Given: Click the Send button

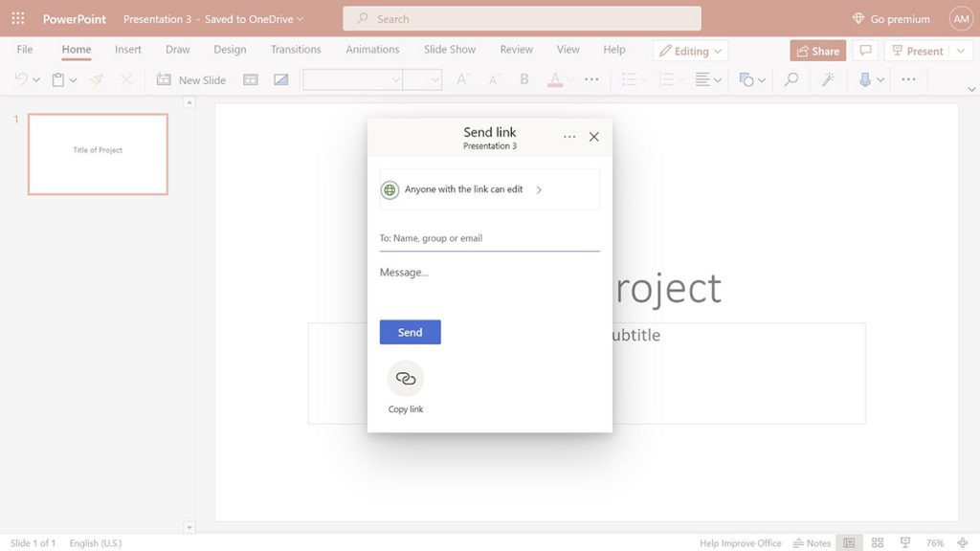Looking at the screenshot, I should [410, 332].
